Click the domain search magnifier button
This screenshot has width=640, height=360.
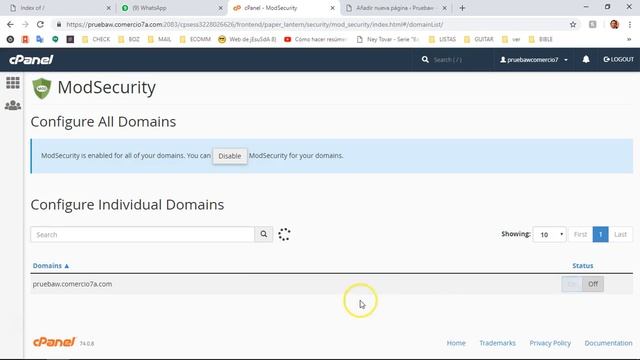264,234
